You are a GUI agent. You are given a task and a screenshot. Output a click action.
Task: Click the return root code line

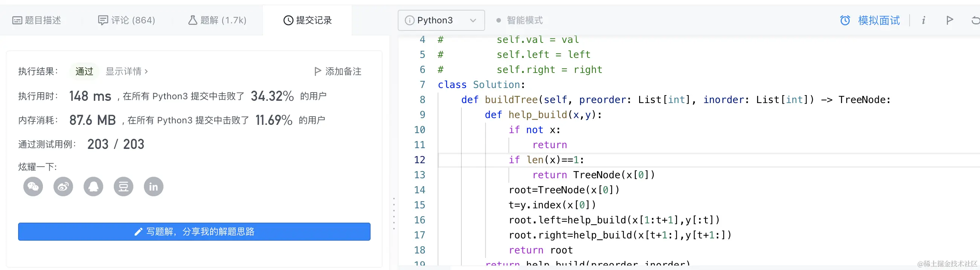tap(540, 250)
